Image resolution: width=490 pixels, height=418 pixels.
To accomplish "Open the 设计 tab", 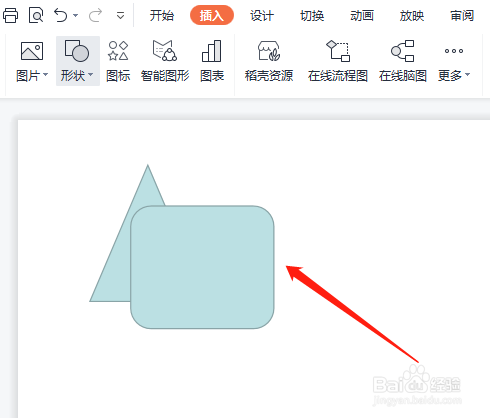I will click(262, 15).
